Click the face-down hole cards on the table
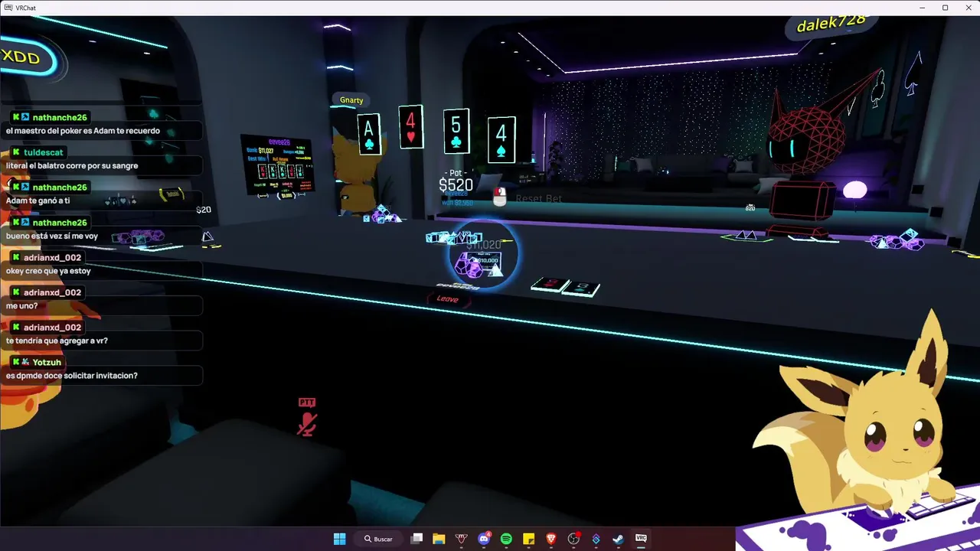980x551 pixels. click(565, 287)
